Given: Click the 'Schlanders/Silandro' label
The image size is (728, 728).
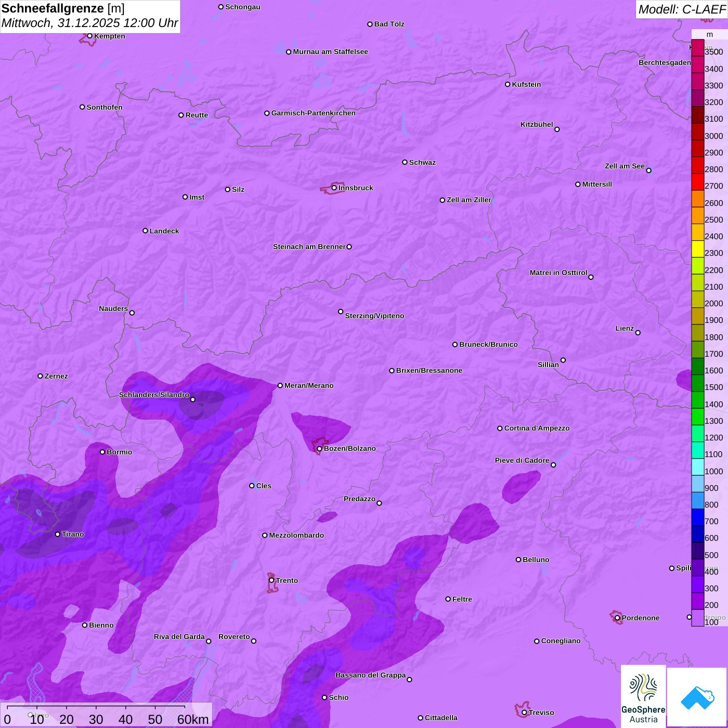Looking at the screenshot, I should (154, 395).
